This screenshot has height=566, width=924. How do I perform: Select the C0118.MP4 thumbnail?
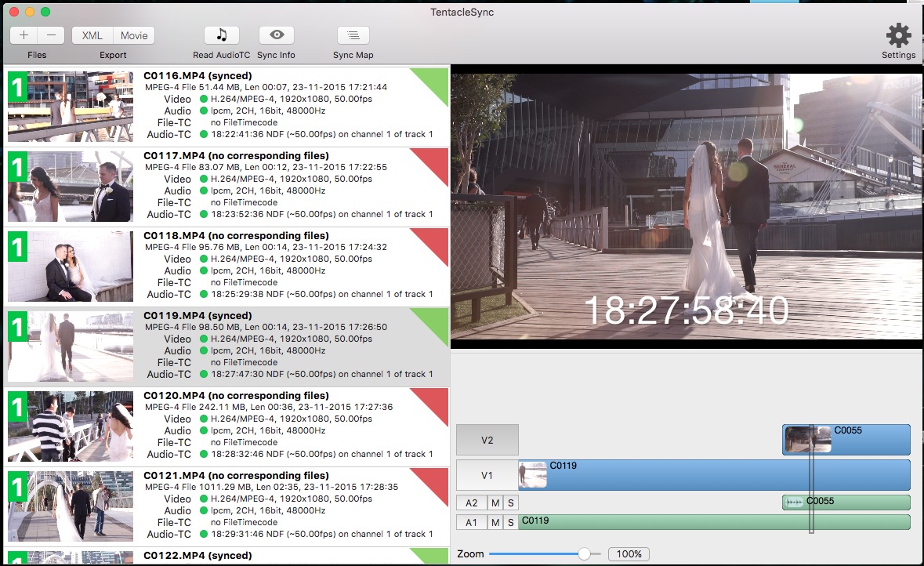(x=71, y=267)
